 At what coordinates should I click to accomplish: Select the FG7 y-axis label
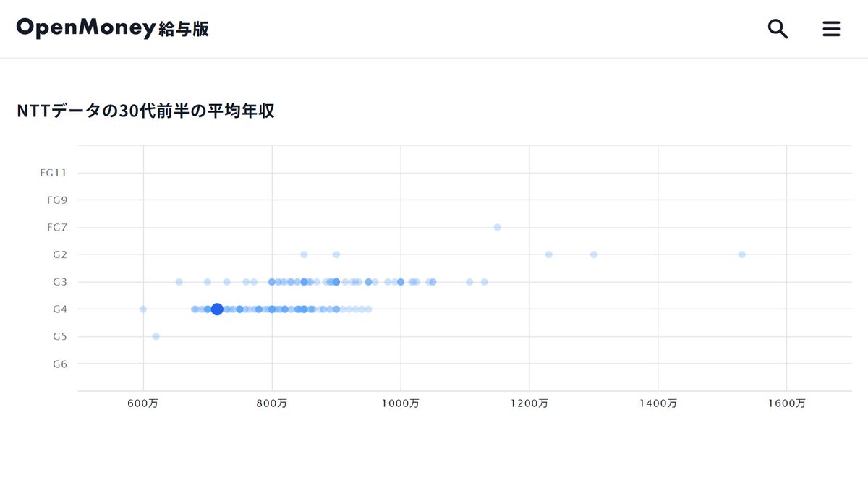(56, 227)
